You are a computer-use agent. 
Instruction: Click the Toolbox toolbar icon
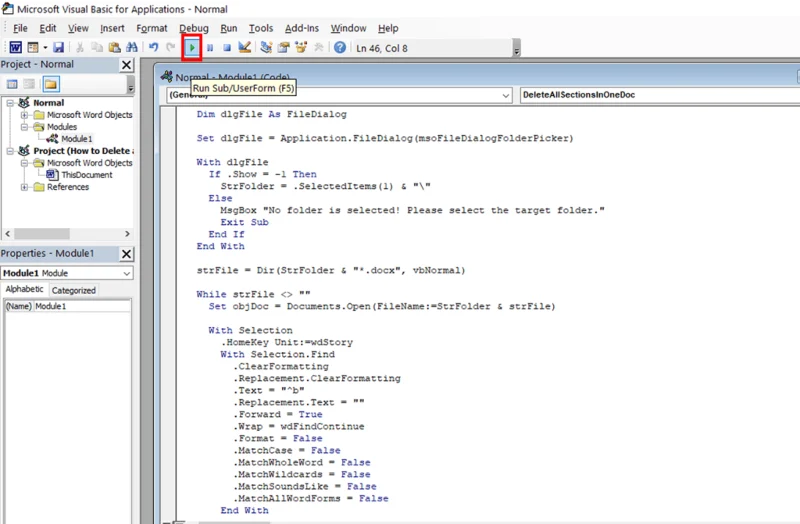coord(318,47)
